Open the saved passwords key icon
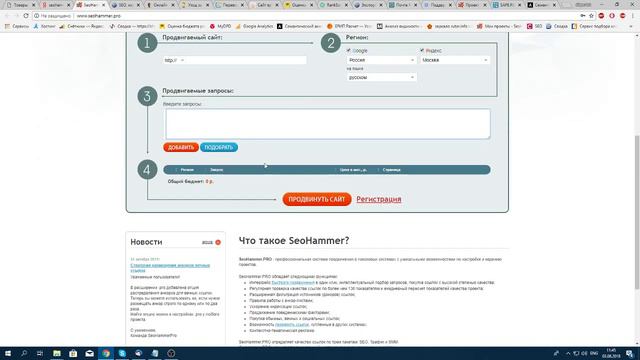 pos(582,16)
